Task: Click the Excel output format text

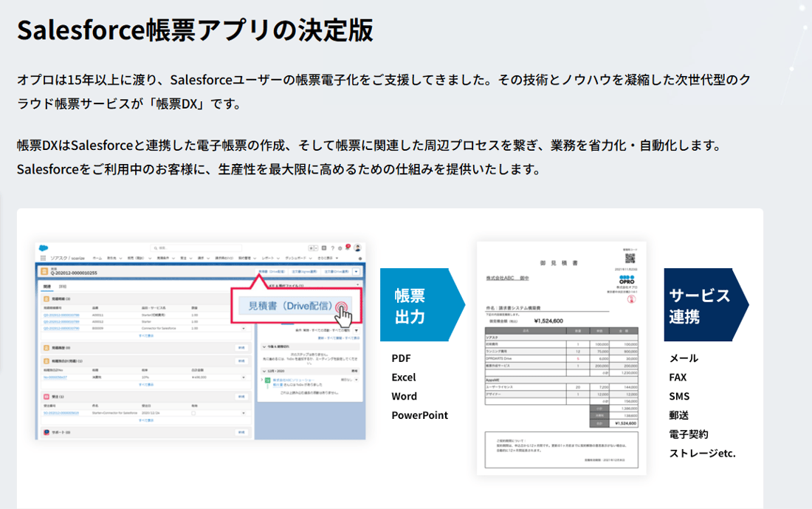Action: coord(404,378)
